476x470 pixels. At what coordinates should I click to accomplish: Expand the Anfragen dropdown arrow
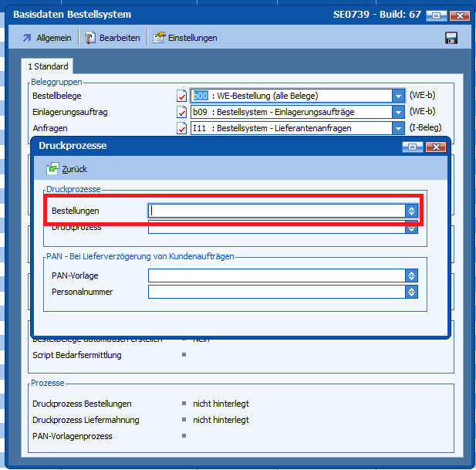tap(398, 128)
